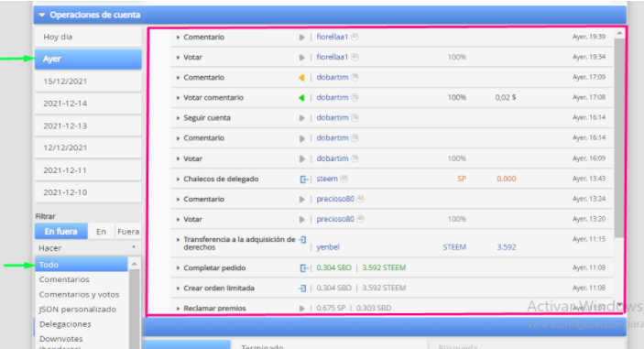Expand the Seguir cuenta row
644x349 pixels.
pos(178,118)
